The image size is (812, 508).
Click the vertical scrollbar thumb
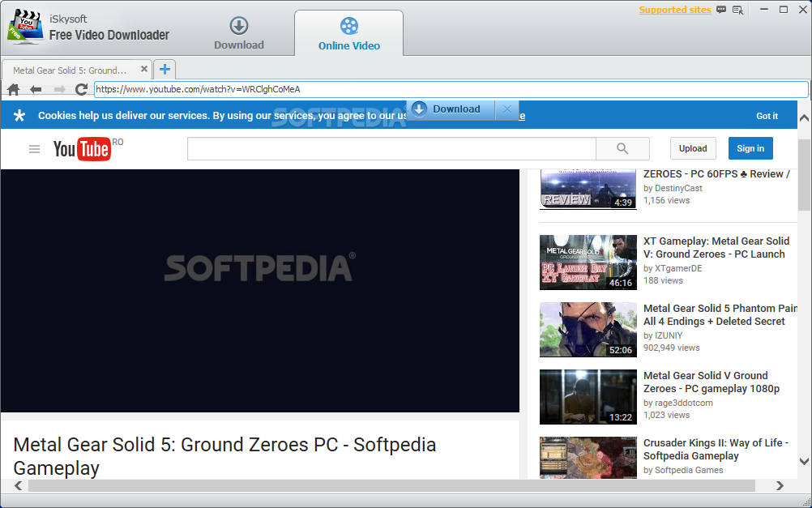[x=804, y=174]
